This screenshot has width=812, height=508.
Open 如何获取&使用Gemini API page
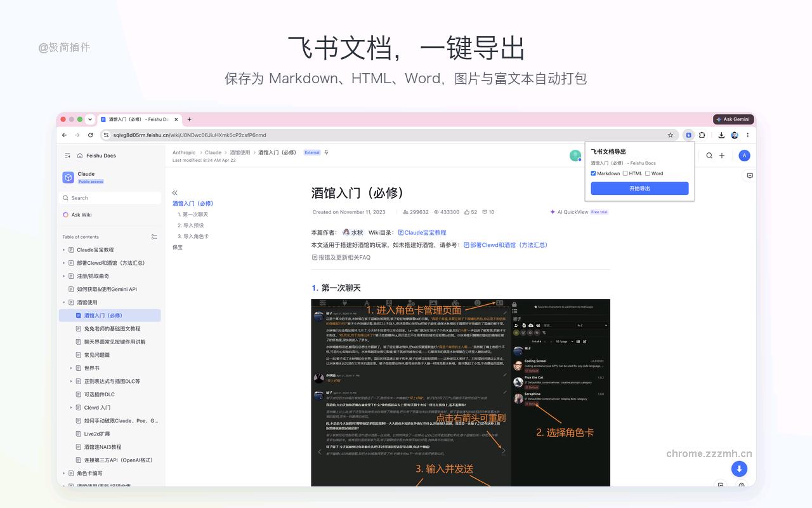(x=107, y=289)
